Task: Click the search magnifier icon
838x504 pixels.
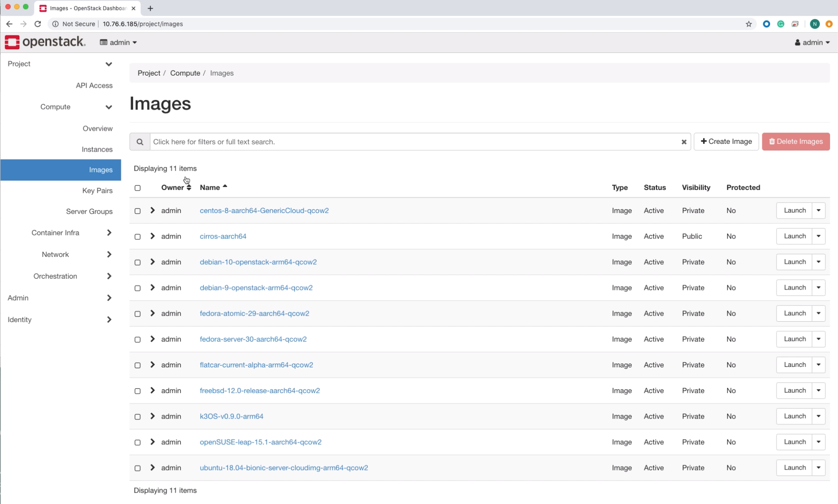Action: [x=140, y=142]
